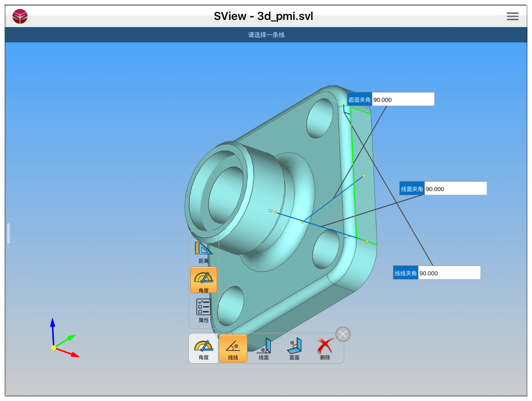Click the 线面夹角 blue label
The height and width of the screenshot is (401, 532).
point(412,189)
